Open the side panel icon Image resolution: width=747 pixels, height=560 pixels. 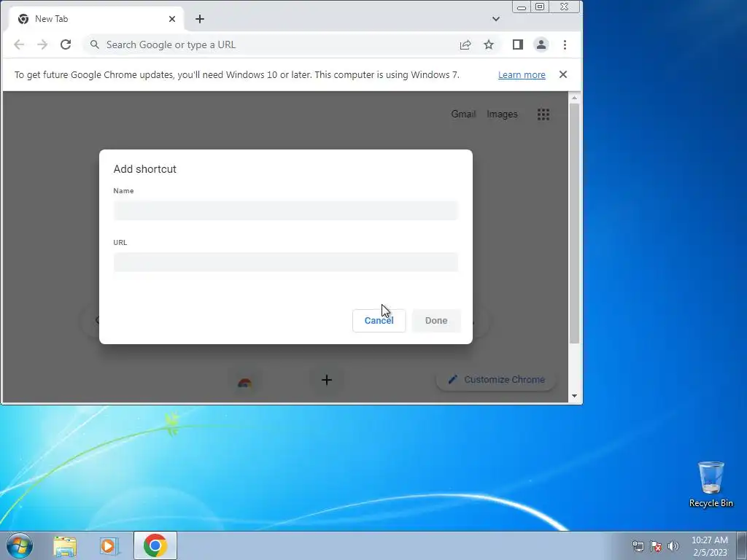(x=518, y=44)
